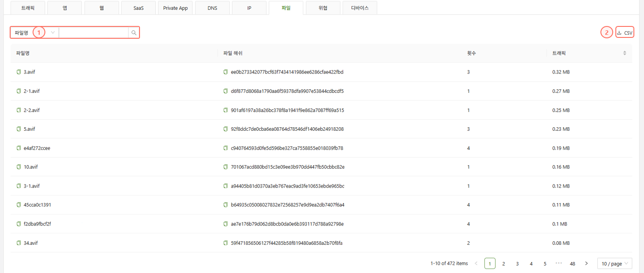Sort the table by 트래픽 column

[x=624, y=53]
